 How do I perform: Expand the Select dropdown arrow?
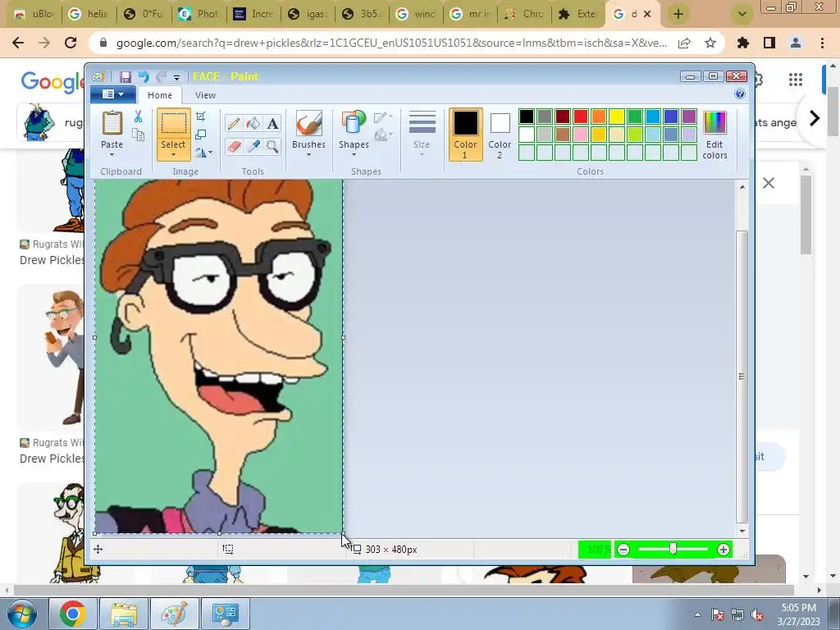[x=174, y=155]
